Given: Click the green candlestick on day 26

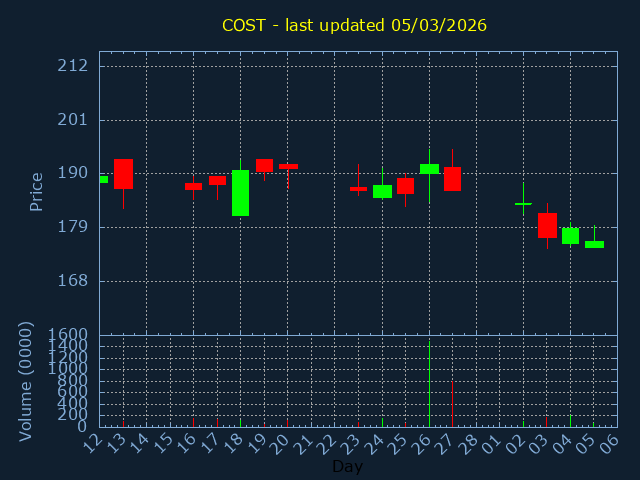Looking at the screenshot, I should [429, 169].
